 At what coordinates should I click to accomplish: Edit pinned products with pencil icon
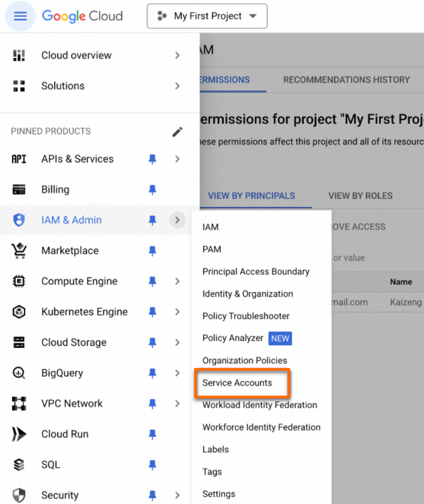pos(177,131)
